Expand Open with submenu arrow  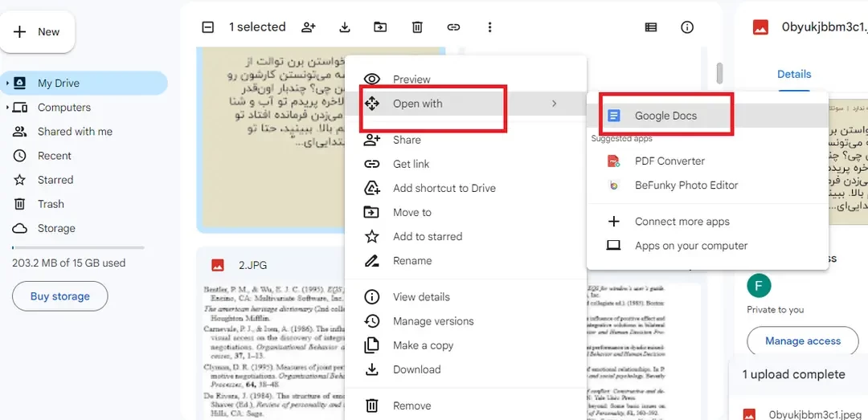(554, 104)
